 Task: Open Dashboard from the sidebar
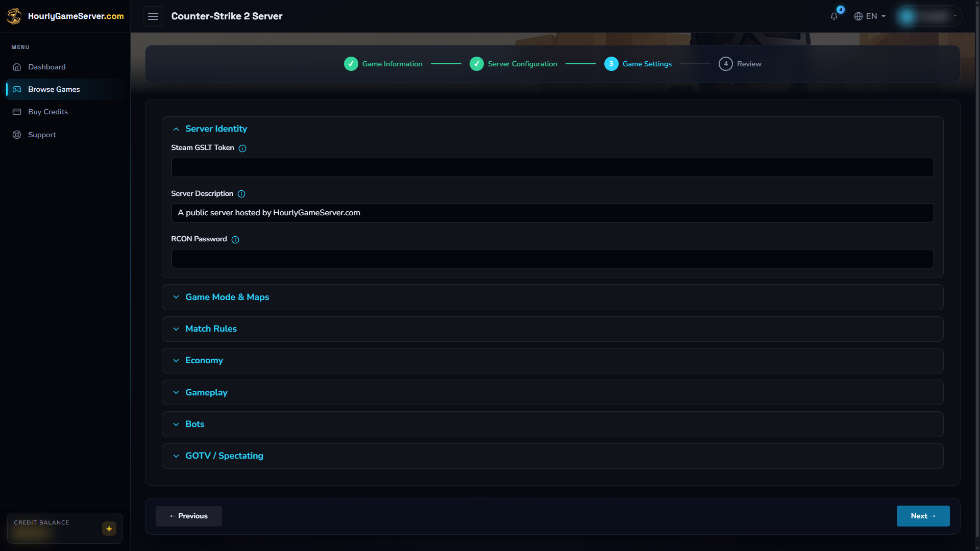tap(65, 67)
